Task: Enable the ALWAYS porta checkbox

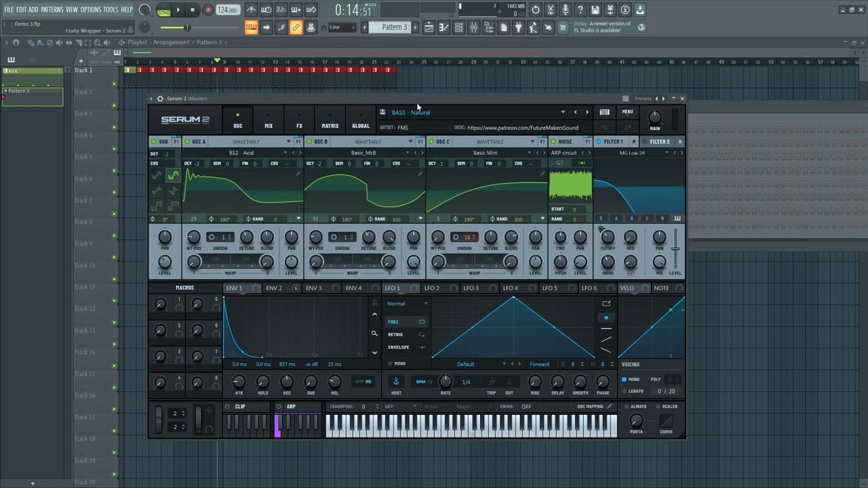Action: 625,407
